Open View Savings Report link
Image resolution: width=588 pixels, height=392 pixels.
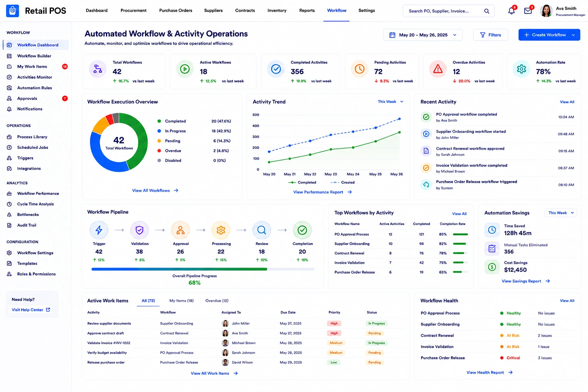526,281
